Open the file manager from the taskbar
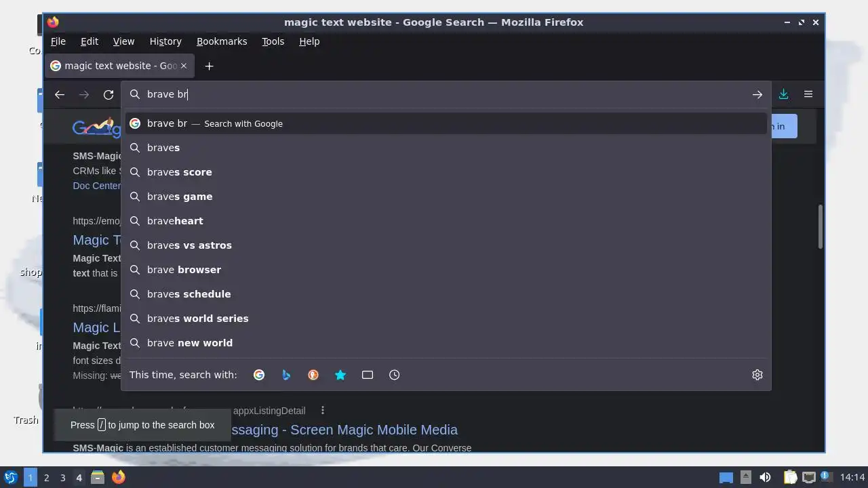This screenshot has height=488, width=868. pyautogui.click(x=98, y=477)
